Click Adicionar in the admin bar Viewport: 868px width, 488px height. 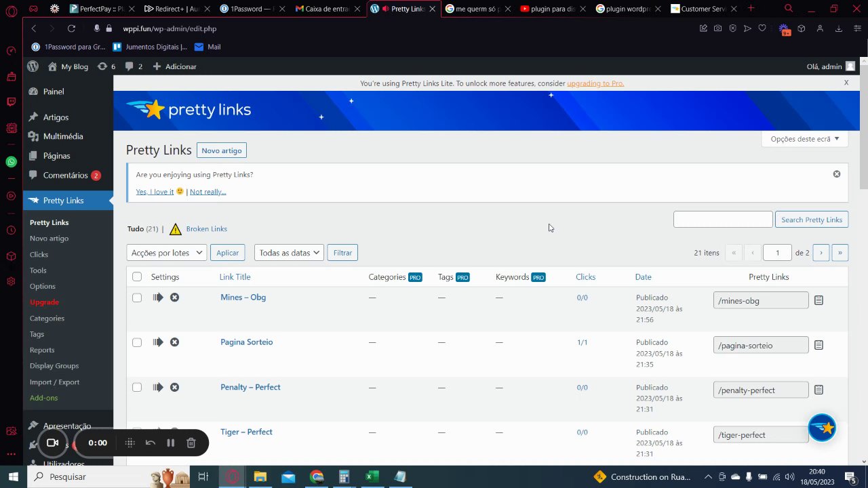pyautogui.click(x=175, y=66)
